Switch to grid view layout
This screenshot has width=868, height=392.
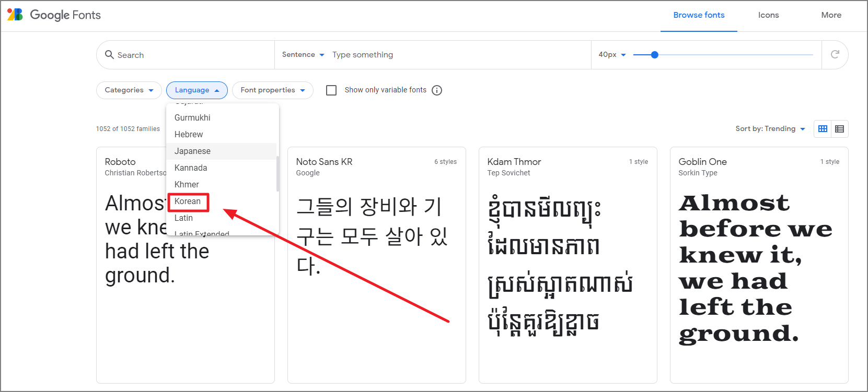pos(823,129)
